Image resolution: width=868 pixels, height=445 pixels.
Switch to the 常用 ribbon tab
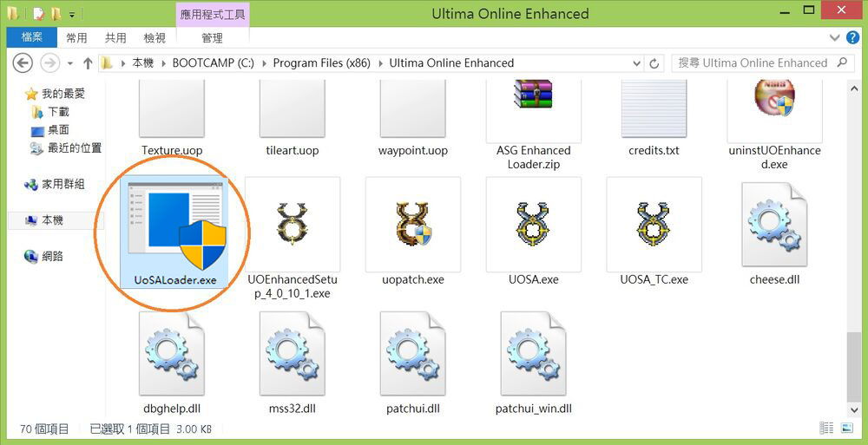[77, 37]
